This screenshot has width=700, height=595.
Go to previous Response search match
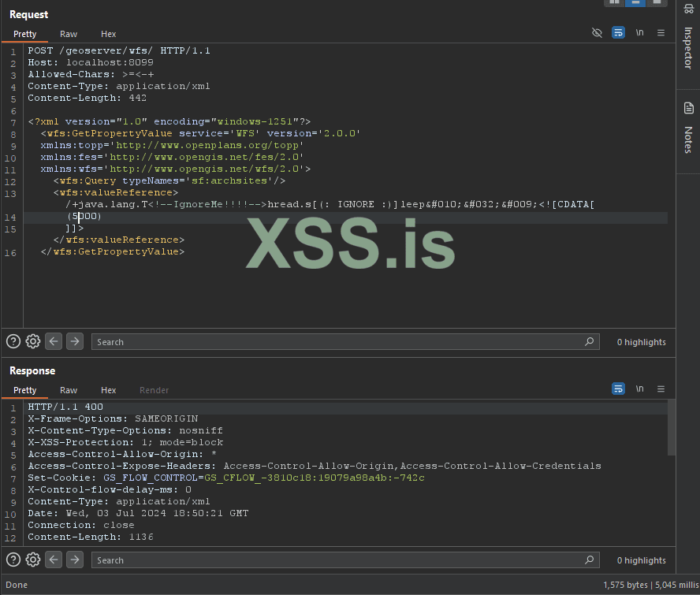coord(54,560)
